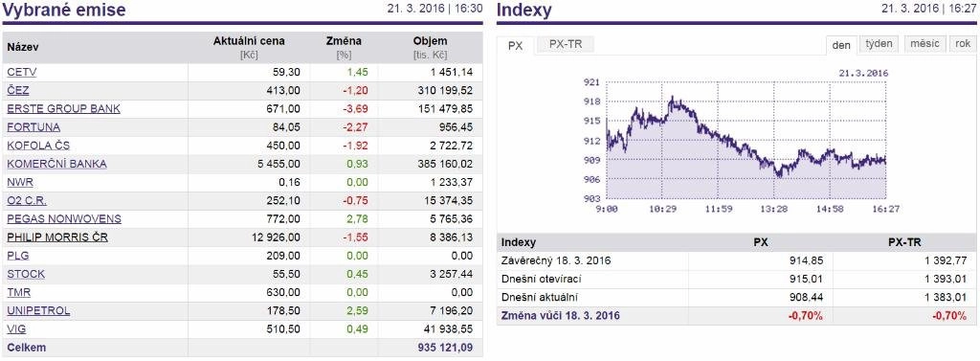Switch chart to měsíc period
980x361 pixels.
(924, 44)
